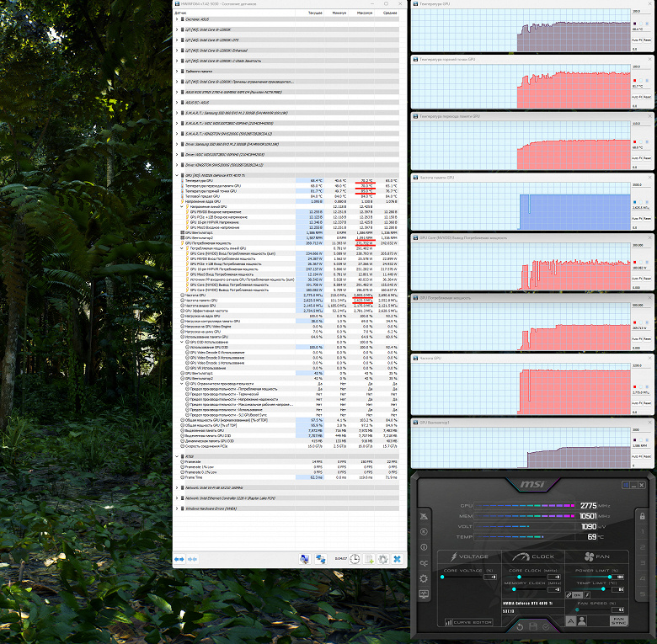Toggle Afterburner auto fan A button
657x644 pixels.
[x=571, y=621]
